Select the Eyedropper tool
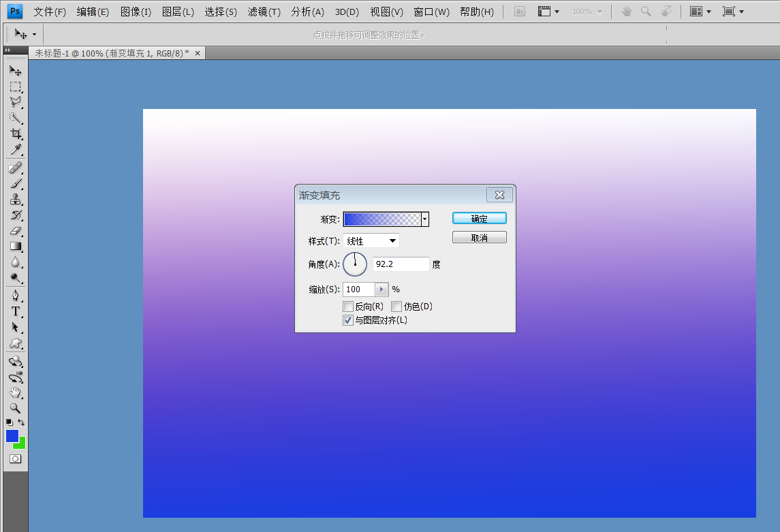The height and width of the screenshot is (532, 780). (15, 150)
